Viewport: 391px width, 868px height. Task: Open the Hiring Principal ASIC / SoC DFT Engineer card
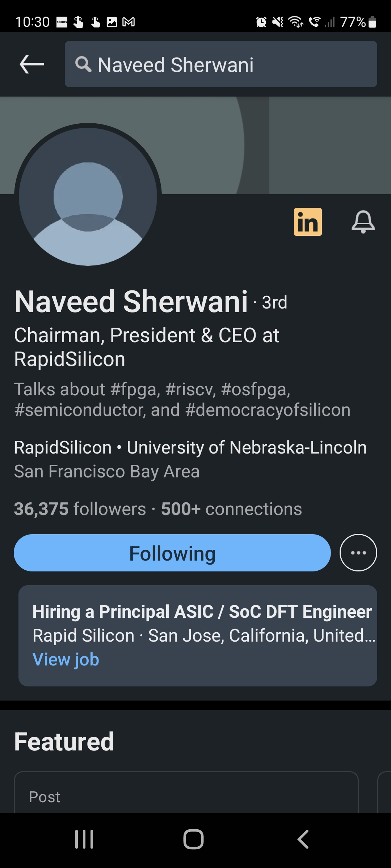(x=198, y=622)
